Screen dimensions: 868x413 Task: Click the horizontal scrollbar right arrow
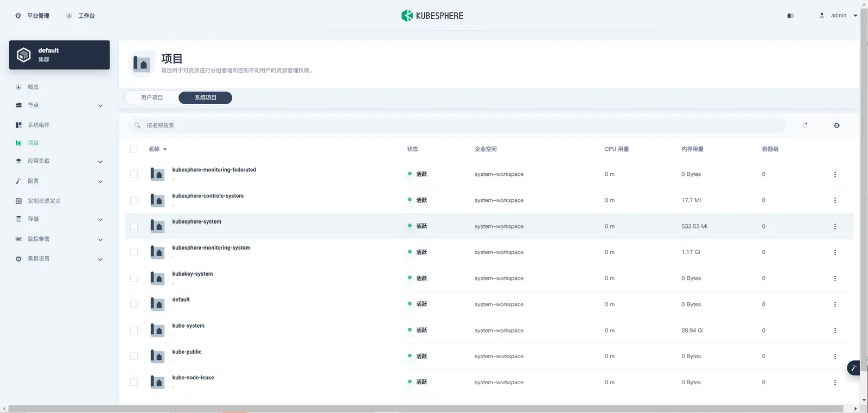856,409
